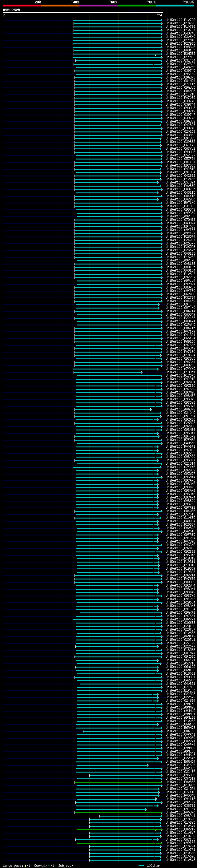Select hit label UniRef100_P05348
197x868 pixels.
point(180,795)
